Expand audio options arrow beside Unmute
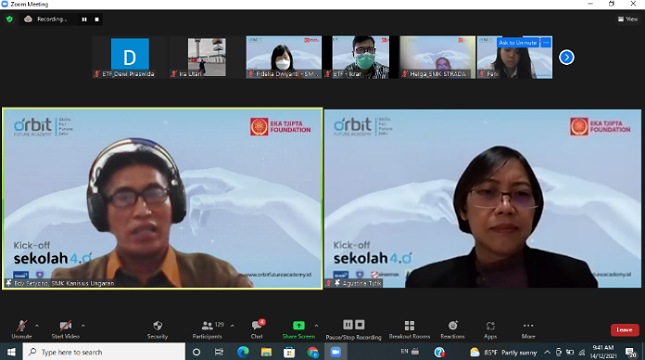 37,326
